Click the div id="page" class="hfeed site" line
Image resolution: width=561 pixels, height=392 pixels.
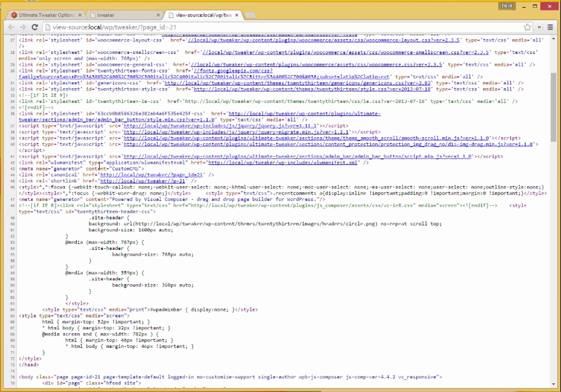coord(92,383)
